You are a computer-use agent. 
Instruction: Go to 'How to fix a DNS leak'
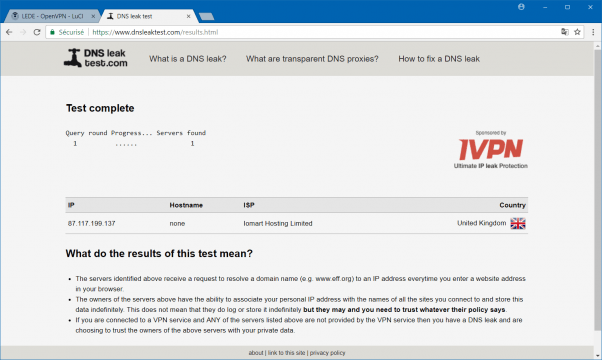pos(439,59)
